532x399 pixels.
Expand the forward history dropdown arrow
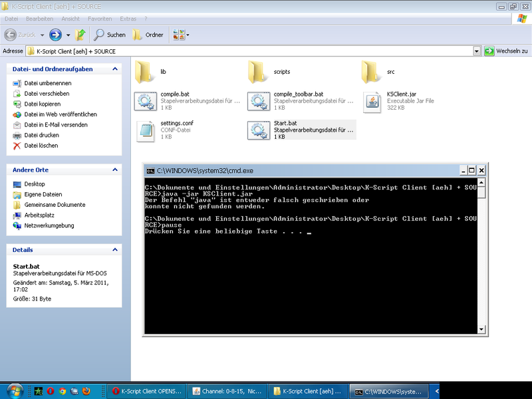coord(68,35)
